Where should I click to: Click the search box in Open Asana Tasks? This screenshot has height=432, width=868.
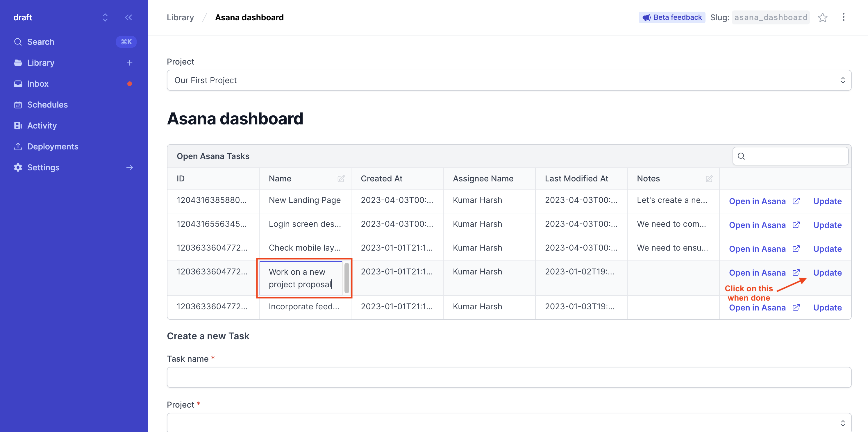coord(790,156)
